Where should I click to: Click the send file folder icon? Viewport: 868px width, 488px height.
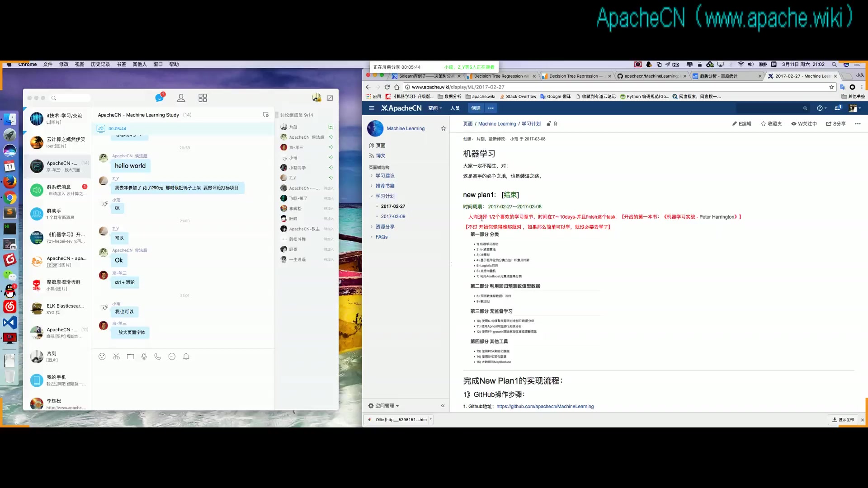130,357
